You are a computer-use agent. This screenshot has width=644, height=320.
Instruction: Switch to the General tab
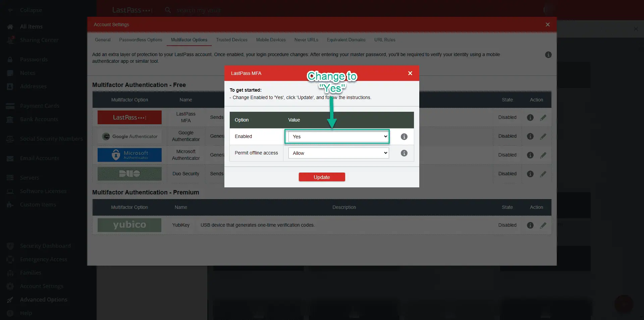[x=103, y=40]
